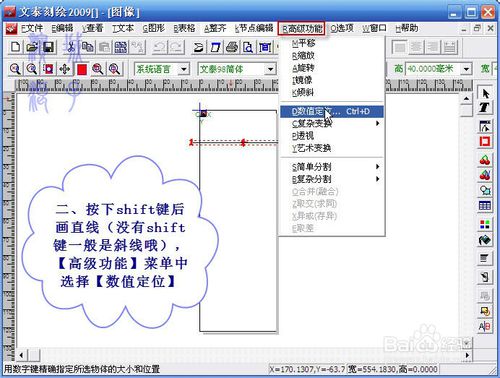Image resolution: width=500 pixels, height=378 pixels.
Task: Choose I镜像 from the menu
Action: [x=332, y=80]
